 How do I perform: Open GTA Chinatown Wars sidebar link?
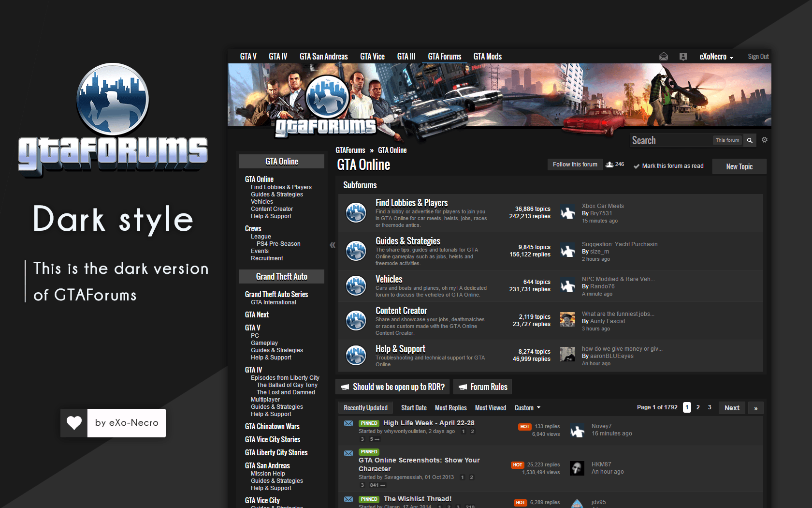[x=272, y=426]
